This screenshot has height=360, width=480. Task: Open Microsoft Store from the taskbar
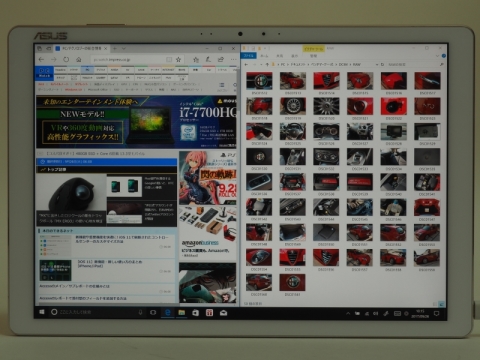tap(196, 312)
